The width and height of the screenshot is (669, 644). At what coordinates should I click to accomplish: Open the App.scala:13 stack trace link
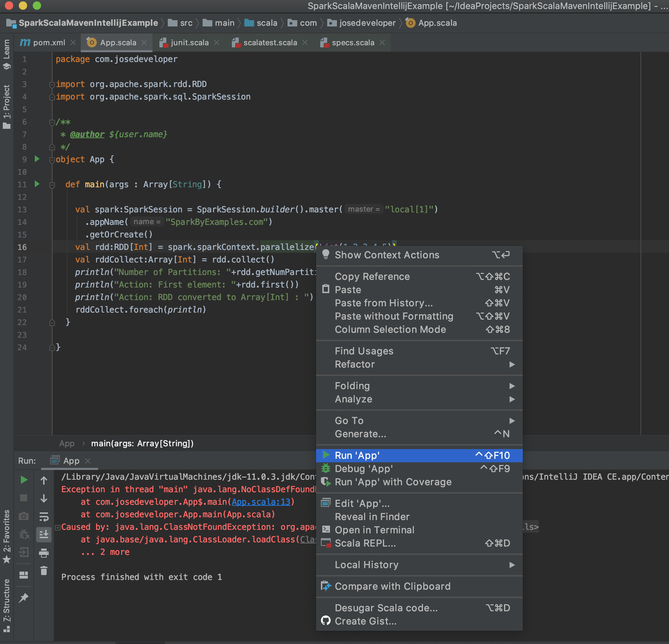coord(261,502)
